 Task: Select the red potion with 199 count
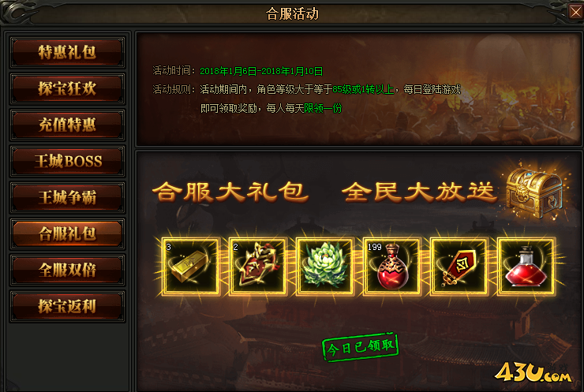point(391,266)
